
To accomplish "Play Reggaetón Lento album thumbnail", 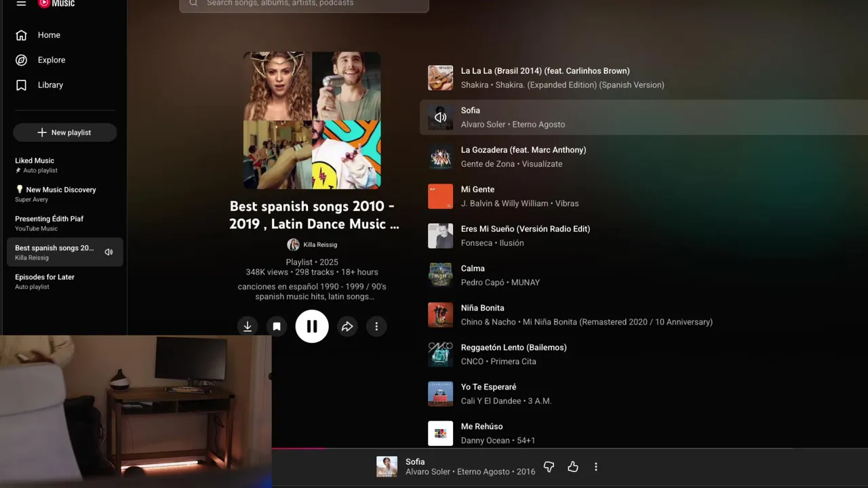I will tap(440, 354).
